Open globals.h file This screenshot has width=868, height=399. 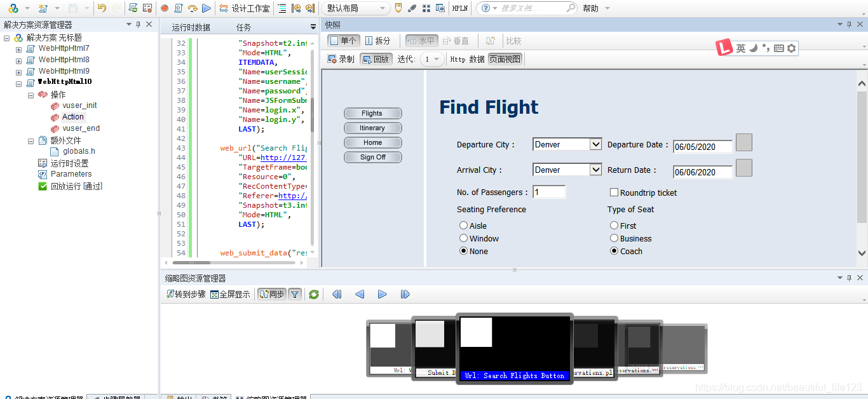tap(79, 151)
